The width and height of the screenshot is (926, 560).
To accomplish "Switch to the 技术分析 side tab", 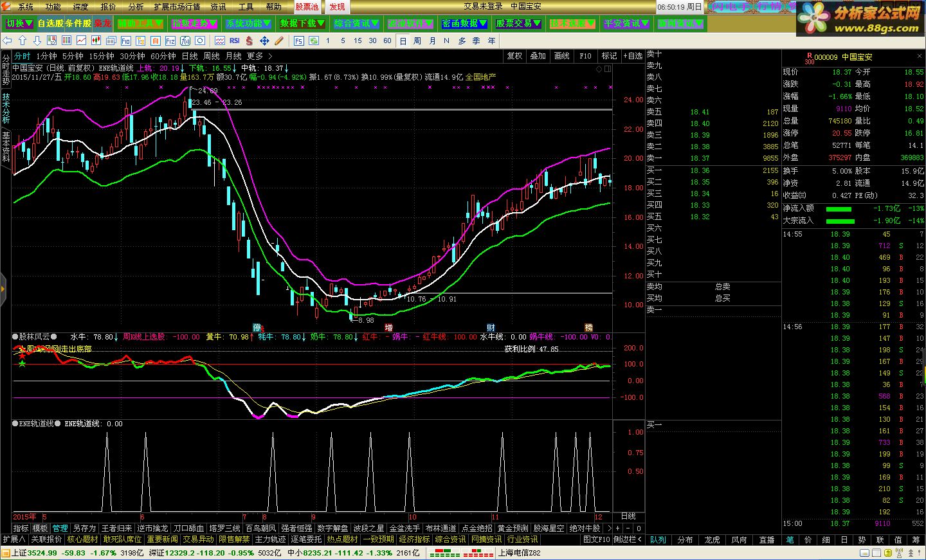I will tap(6, 109).
